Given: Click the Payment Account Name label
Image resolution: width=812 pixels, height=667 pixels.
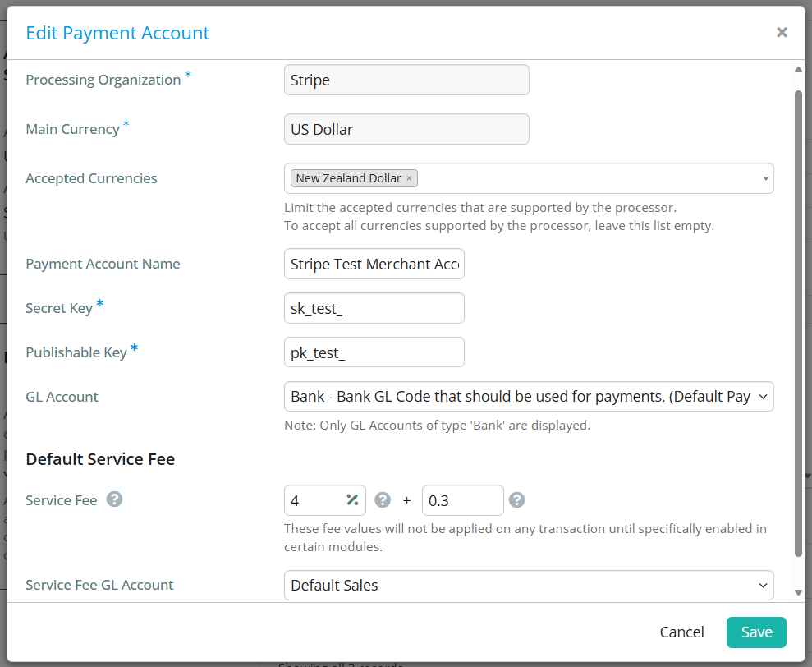Looking at the screenshot, I should [x=103, y=264].
